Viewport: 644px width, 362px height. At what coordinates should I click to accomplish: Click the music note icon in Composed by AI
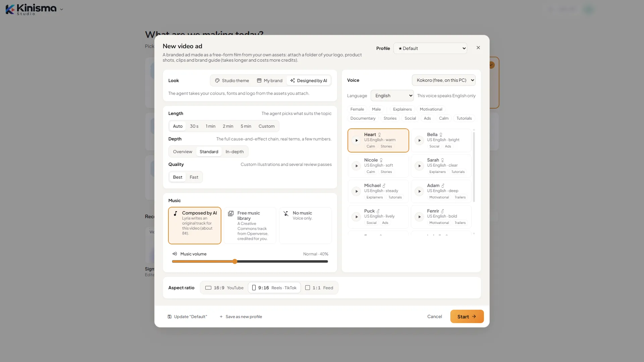pyautogui.click(x=175, y=213)
